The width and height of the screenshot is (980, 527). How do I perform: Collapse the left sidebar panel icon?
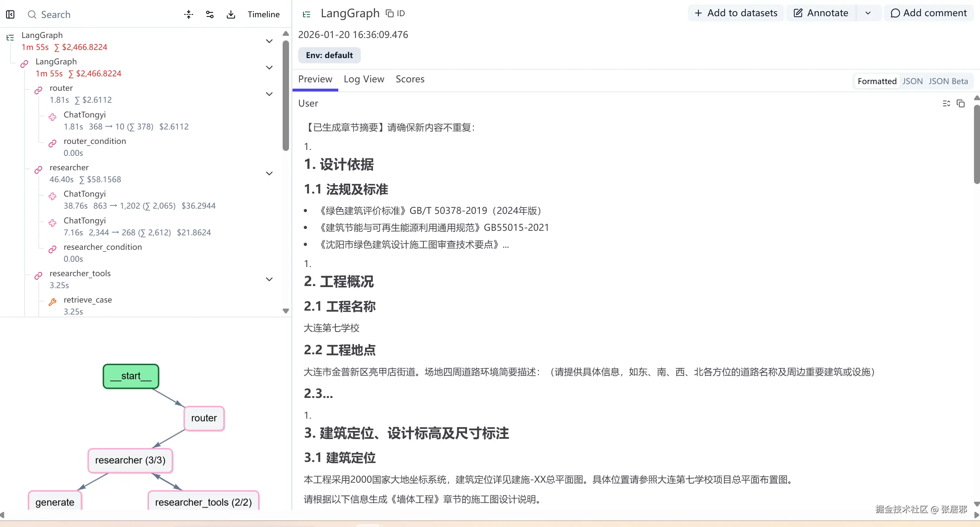(10, 14)
